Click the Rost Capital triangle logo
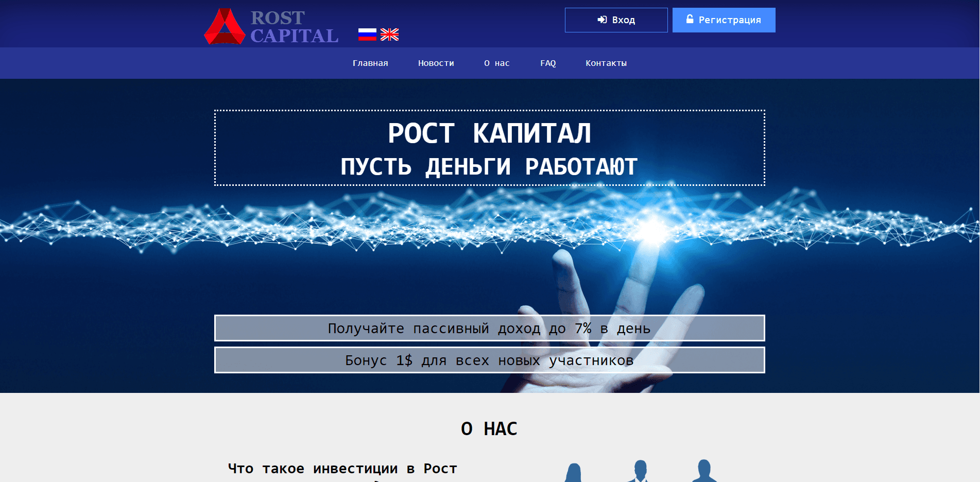 click(x=226, y=27)
